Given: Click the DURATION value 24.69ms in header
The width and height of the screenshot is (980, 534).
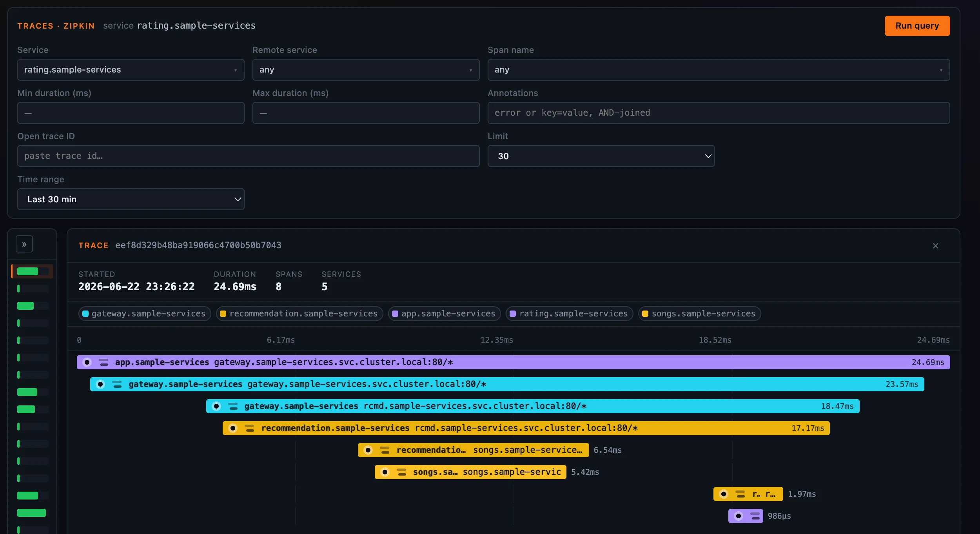Looking at the screenshot, I should 235,287.
